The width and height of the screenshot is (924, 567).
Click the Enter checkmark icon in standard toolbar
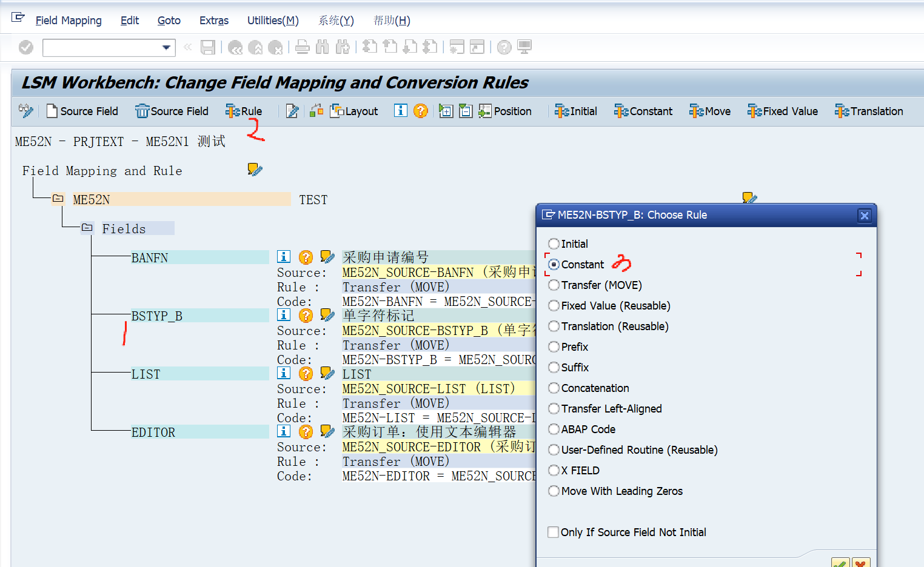[26, 47]
